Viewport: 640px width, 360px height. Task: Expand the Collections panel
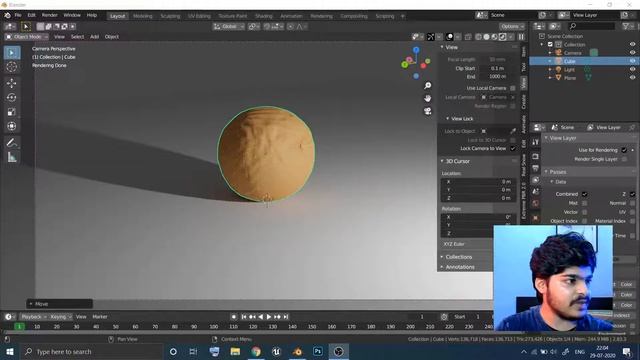[x=442, y=257]
